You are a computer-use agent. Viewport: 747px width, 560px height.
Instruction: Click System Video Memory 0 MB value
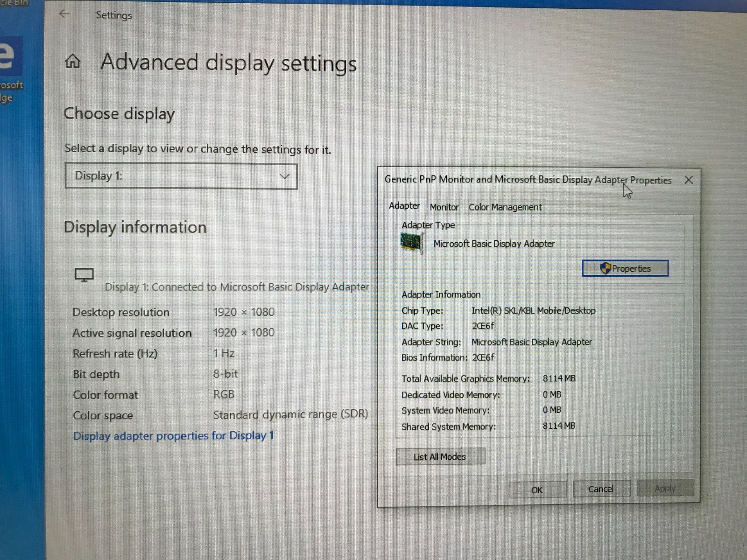click(x=552, y=410)
